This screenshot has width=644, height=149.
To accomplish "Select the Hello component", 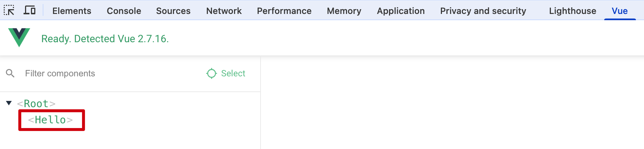I will pyautogui.click(x=50, y=120).
